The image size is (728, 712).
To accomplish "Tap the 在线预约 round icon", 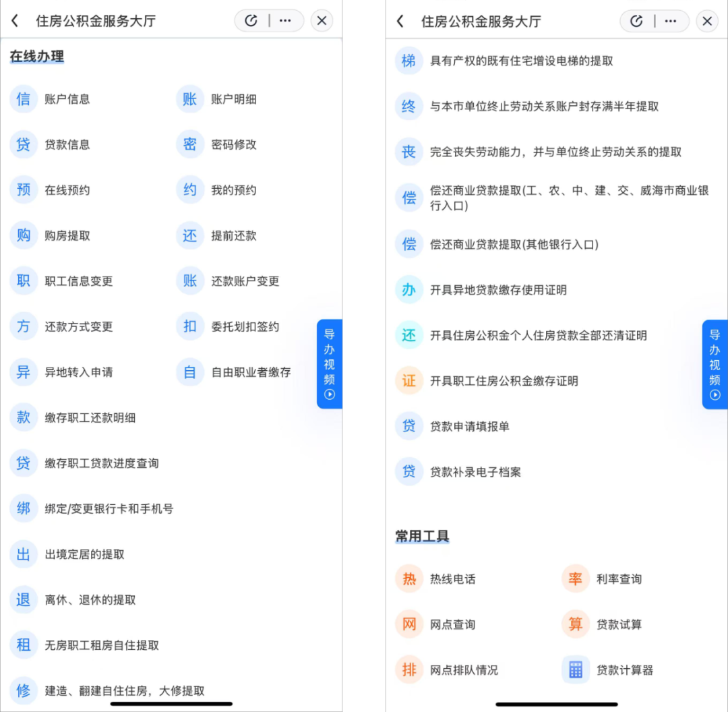I will (23, 190).
